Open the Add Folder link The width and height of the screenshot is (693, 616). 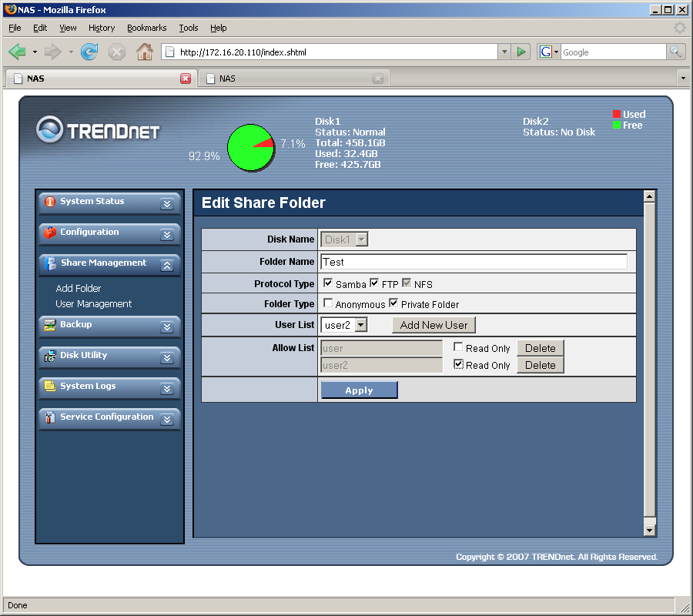tap(79, 289)
